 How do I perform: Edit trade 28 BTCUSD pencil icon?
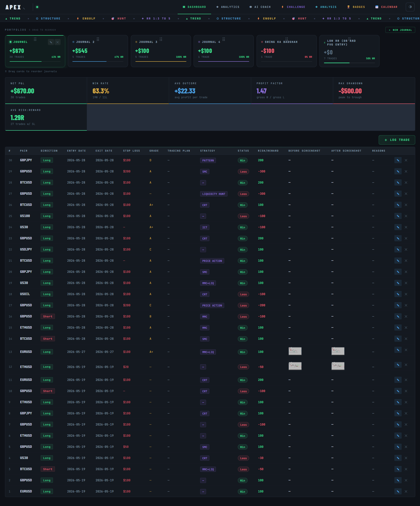(x=398, y=183)
